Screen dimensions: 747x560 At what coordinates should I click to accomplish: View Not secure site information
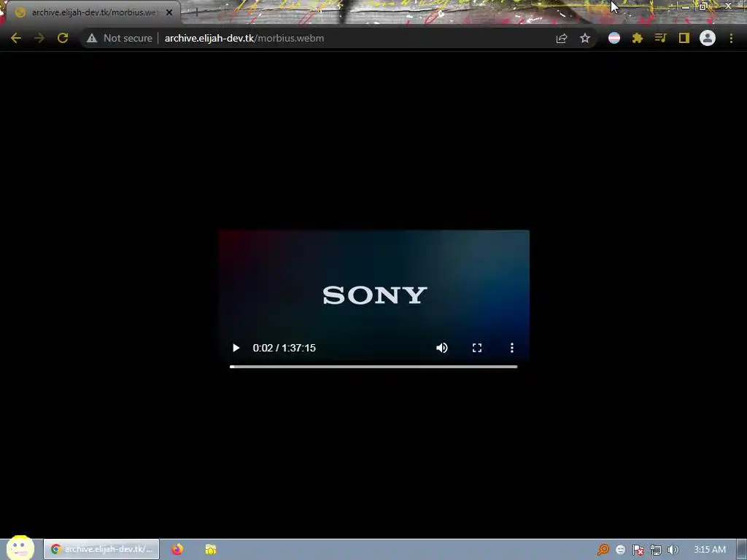click(119, 38)
